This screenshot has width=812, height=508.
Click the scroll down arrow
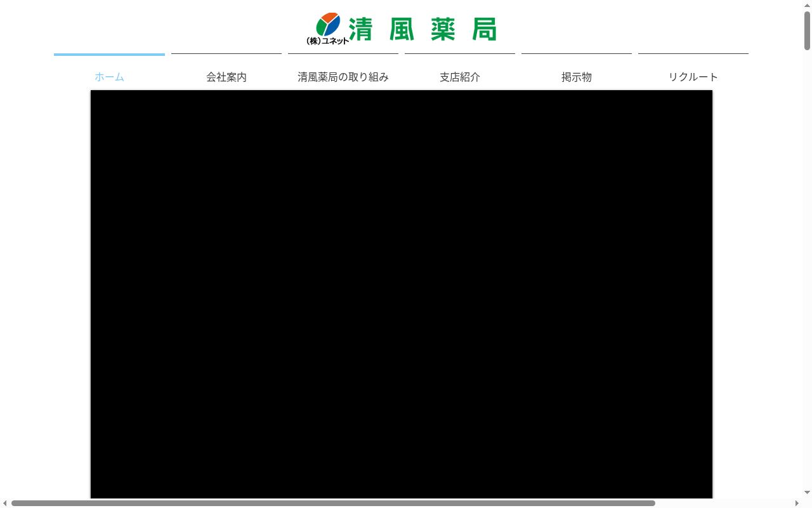[x=807, y=493]
